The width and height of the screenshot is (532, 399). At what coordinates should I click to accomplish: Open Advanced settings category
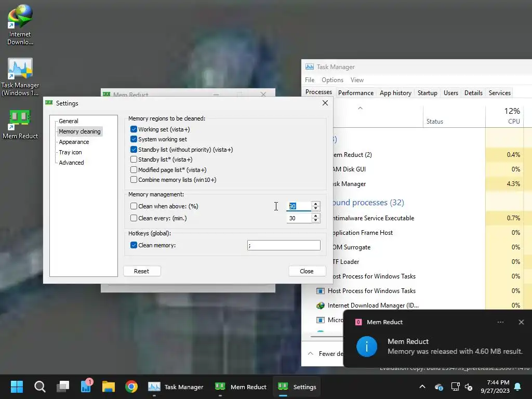coord(71,163)
